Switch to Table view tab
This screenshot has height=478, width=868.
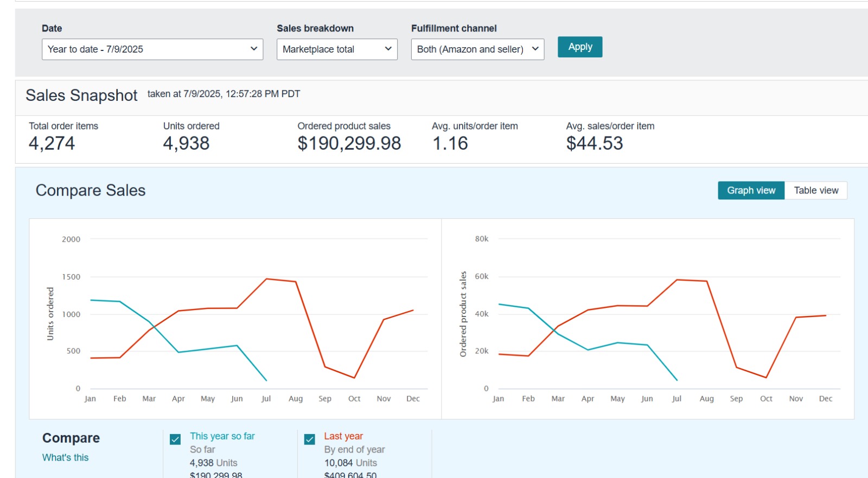click(815, 191)
